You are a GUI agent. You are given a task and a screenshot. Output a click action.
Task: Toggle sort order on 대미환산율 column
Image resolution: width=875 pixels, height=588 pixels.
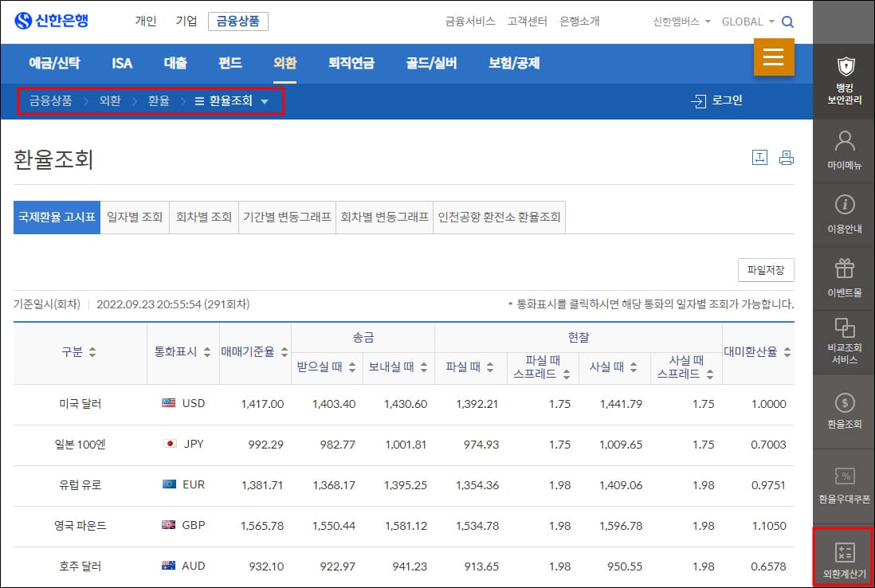pos(787,352)
